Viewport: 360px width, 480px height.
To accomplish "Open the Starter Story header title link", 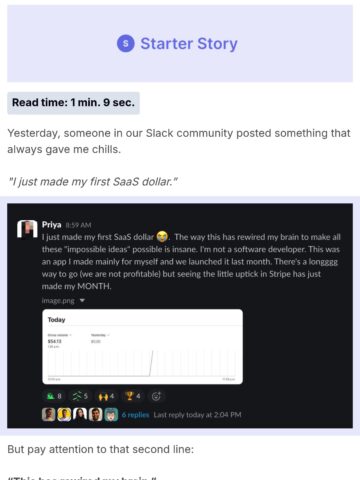I will point(189,43).
